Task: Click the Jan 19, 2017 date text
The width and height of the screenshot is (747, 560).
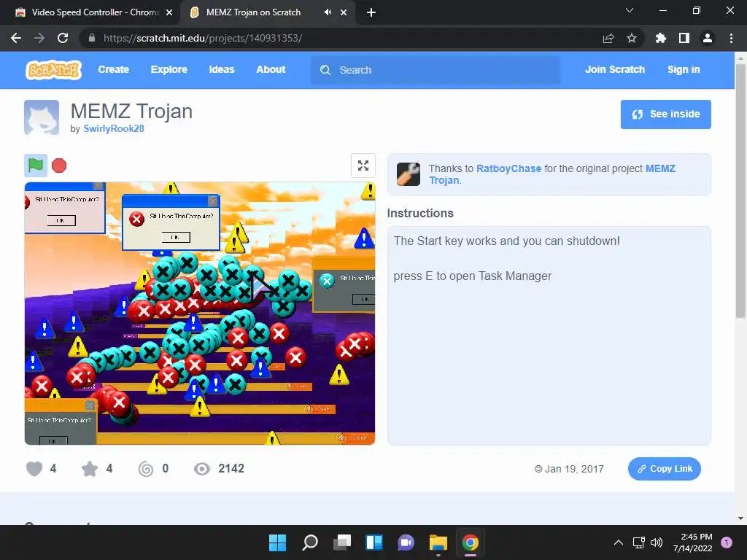Action: pyautogui.click(x=574, y=469)
